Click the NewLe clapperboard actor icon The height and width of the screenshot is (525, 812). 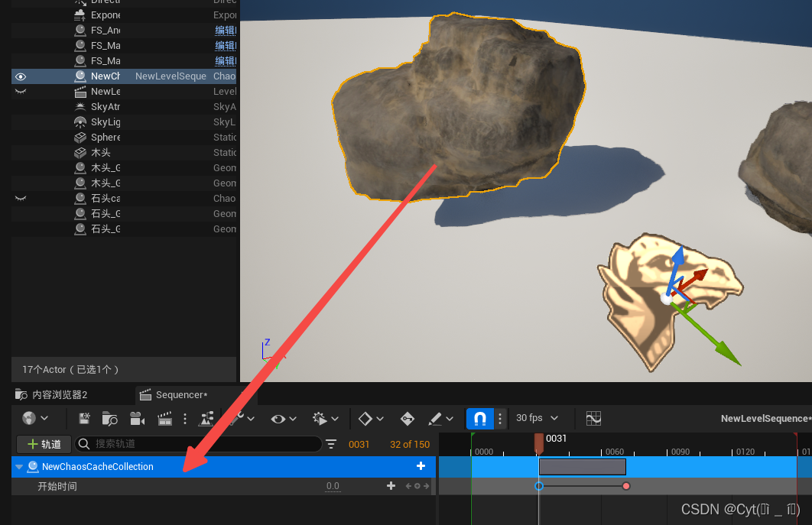[x=80, y=92]
